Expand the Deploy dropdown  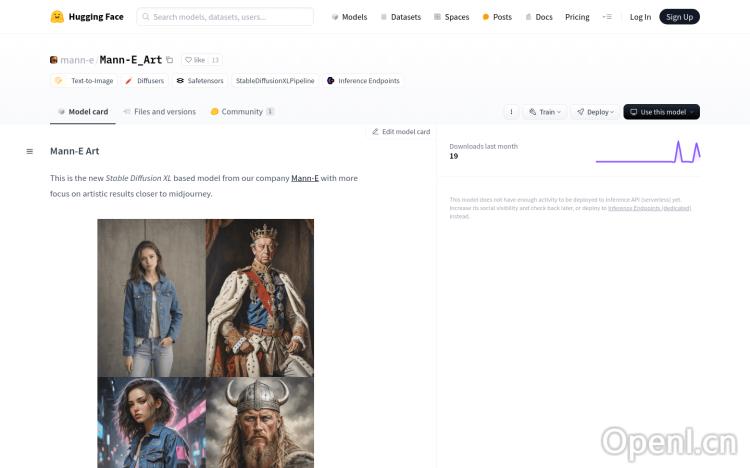coord(596,112)
